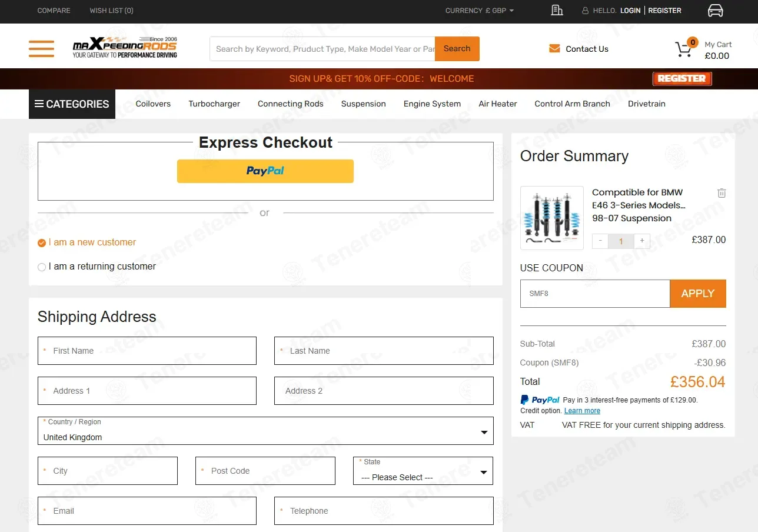Click the BMW E46 product title
The height and width of the screenshot is (532, 758).
(x=639, y=205)
